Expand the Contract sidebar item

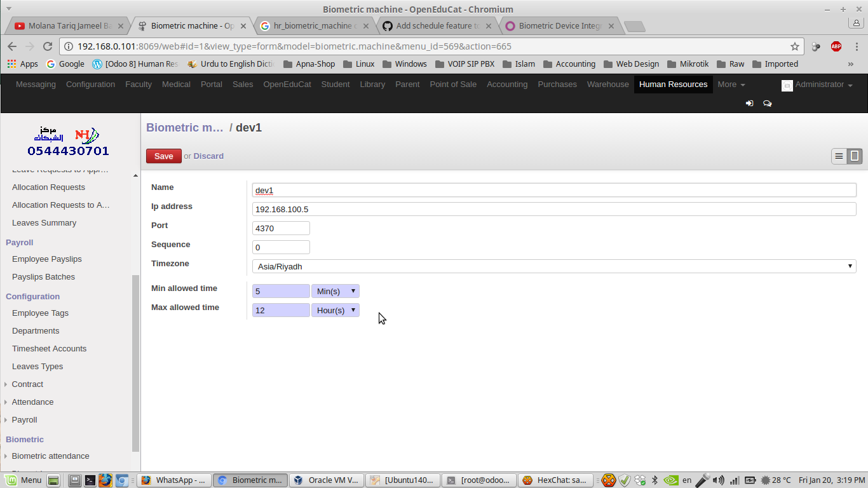(x=27, y=384)
